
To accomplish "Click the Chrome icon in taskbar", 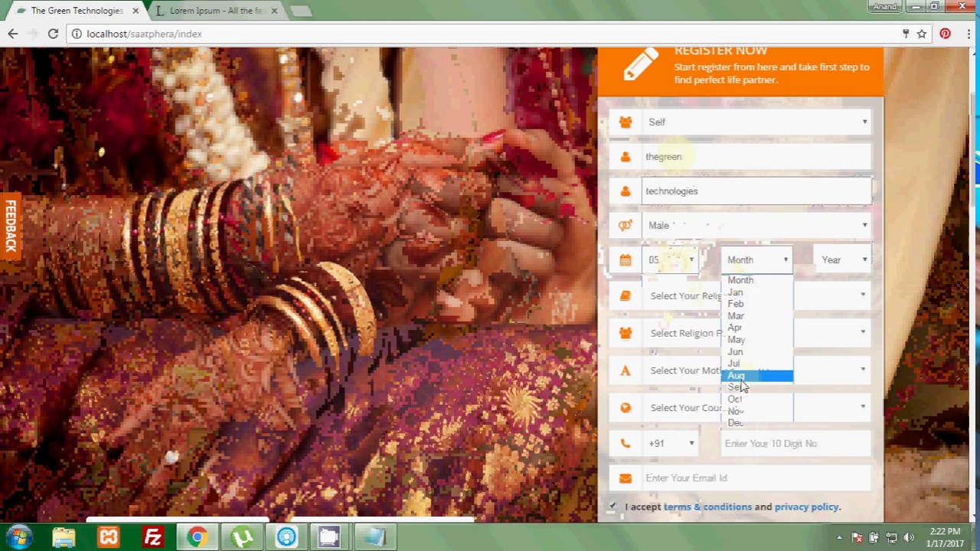I will (198, 537).
